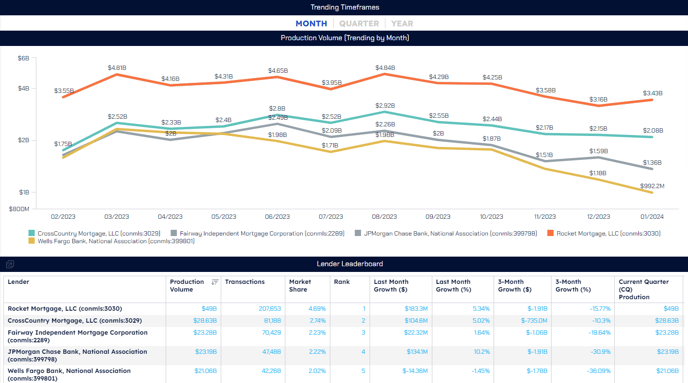The height and width of the screenshot is (383, 688).
Task: Click the export icon in Lender Leaderboard header
Action: pyautogui.click(x=10, y=264)
